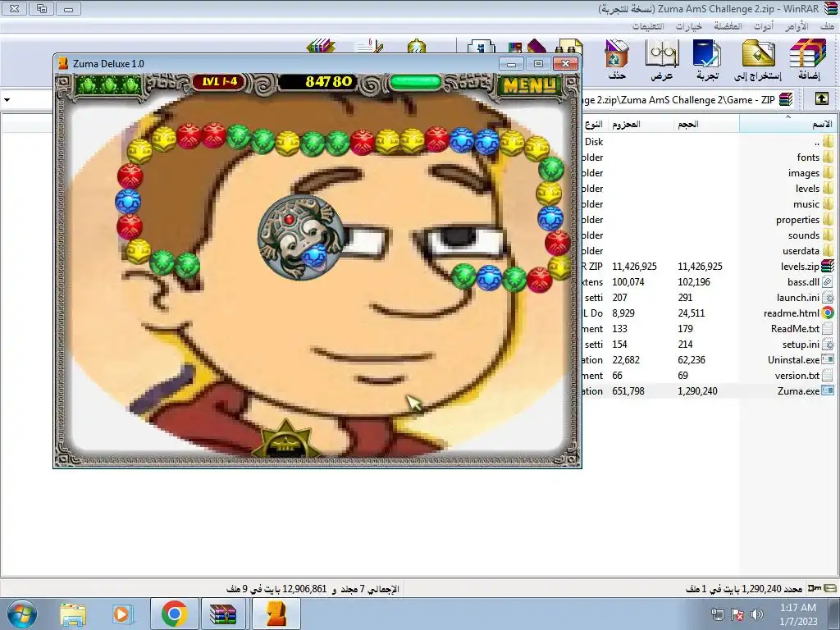This screenshot has width=840, height=630.
Task: Open the address bar dropdown arrow
Action: [x=7, y=99]
